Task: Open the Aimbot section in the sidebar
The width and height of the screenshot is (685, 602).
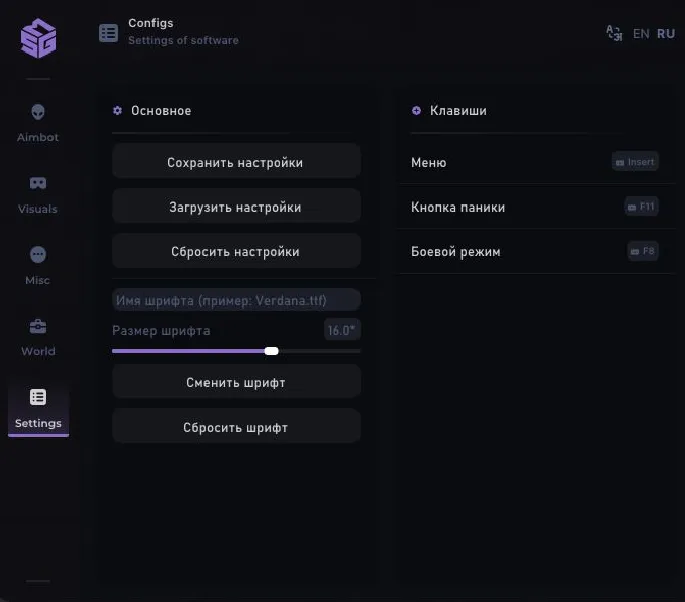Action: coord(38,122)
